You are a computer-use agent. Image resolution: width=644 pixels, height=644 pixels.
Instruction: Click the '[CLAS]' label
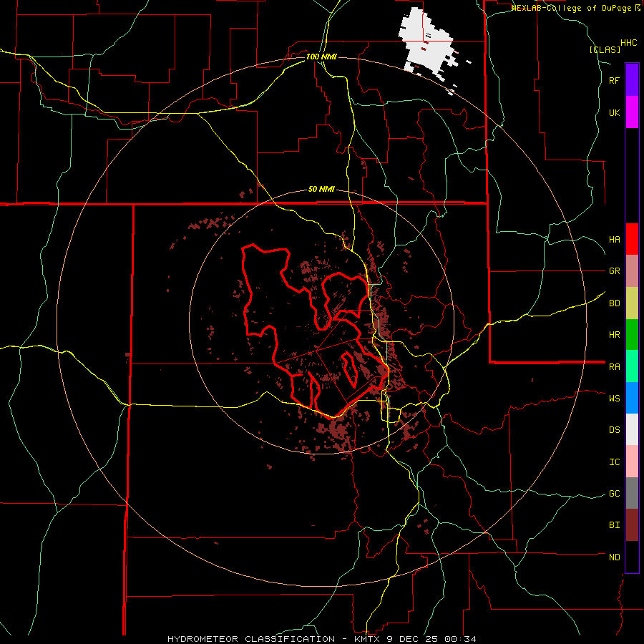coord(605,49)
